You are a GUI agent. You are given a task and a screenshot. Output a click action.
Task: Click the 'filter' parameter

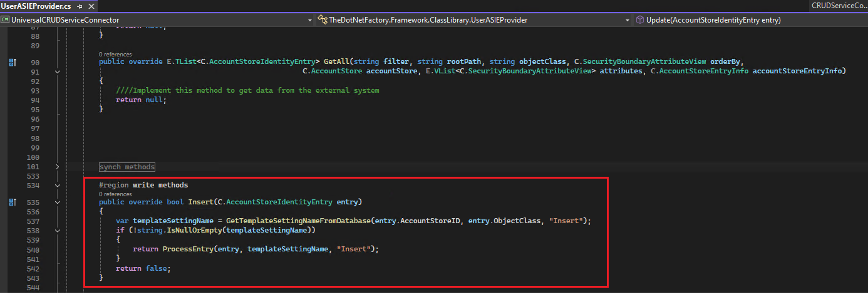(x=396, y=62)
